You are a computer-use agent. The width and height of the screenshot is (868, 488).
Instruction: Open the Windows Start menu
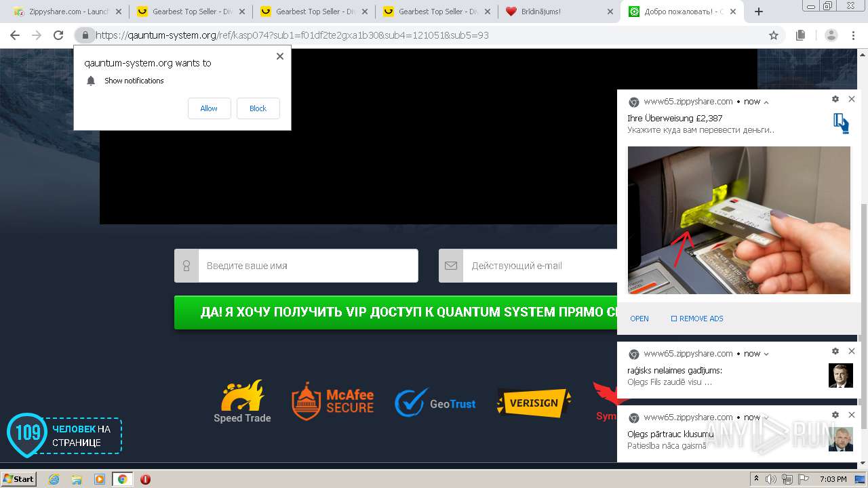point(19,479)
